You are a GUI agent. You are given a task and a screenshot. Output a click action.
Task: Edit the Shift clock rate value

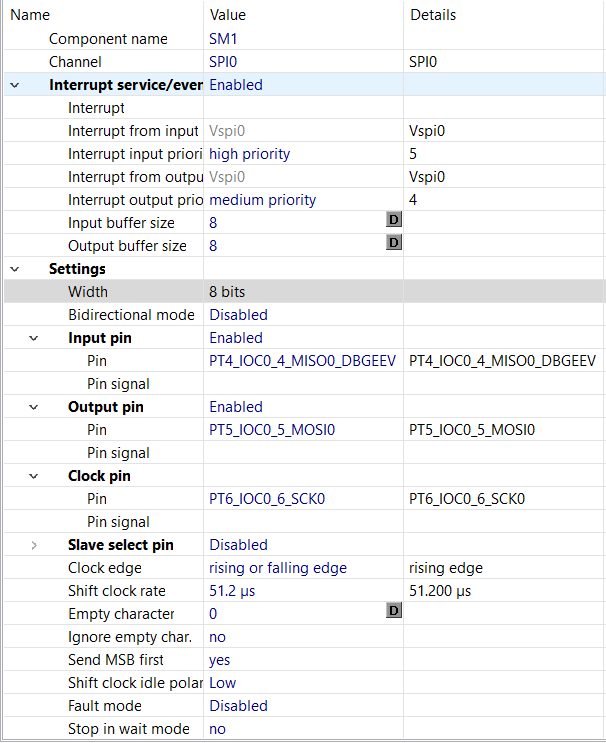click(234, 591)
